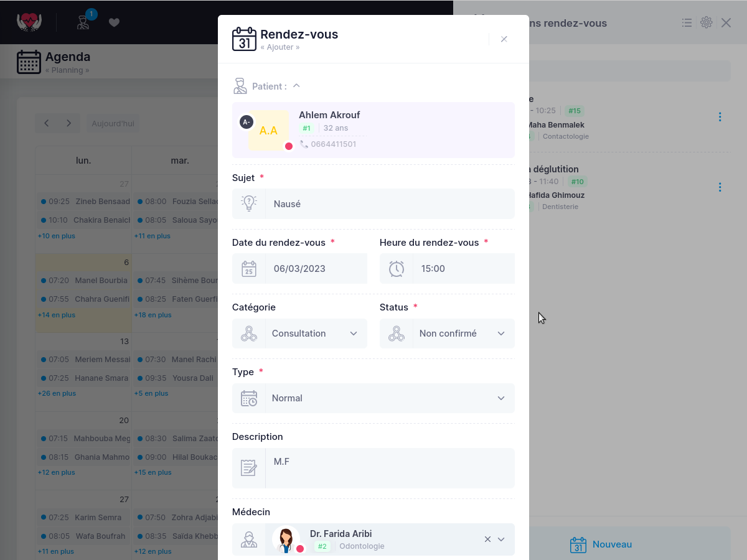
Task: Open patient notifications icon with badge
Action: pos(83,21)
